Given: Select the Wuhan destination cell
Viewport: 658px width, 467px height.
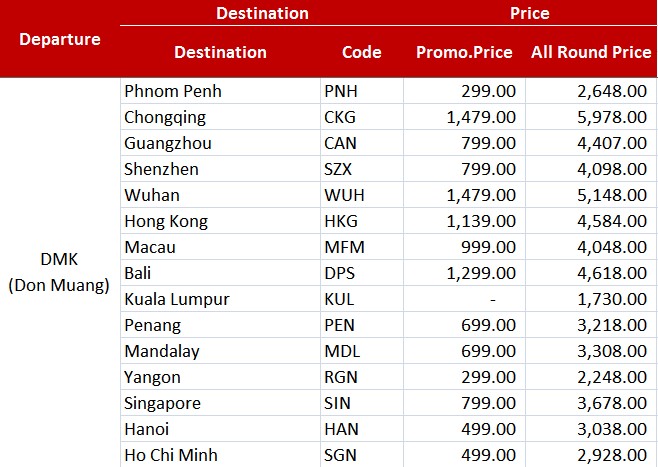Looking at the screenshot, I should click(x=220, y=195).
